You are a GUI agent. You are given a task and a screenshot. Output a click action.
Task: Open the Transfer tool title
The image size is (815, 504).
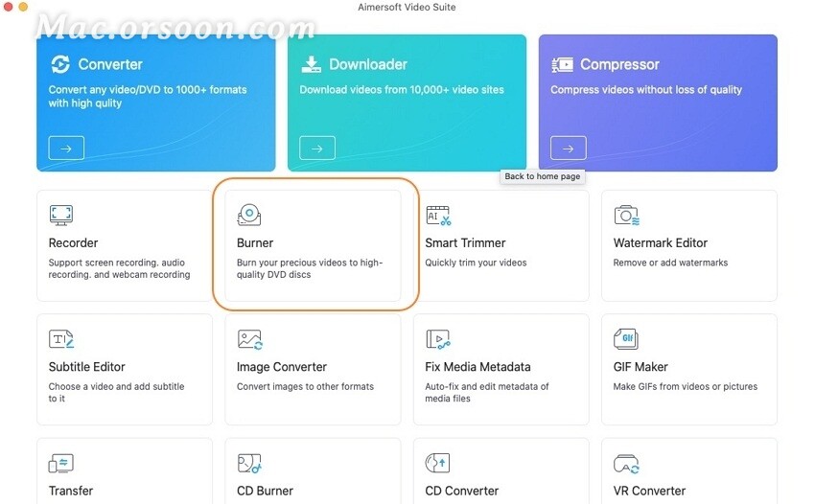[71, 491]
